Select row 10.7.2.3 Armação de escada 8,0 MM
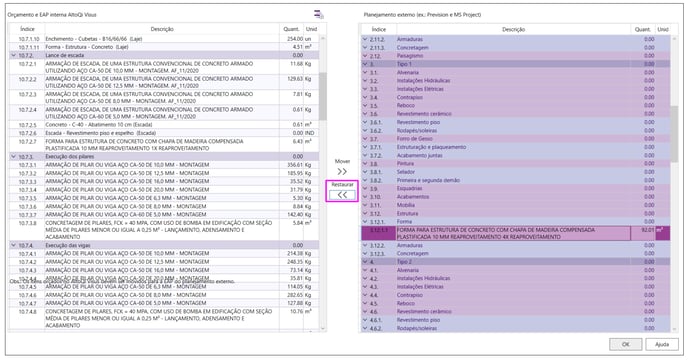This screenshot has height=360, width=688. (164, 97)
